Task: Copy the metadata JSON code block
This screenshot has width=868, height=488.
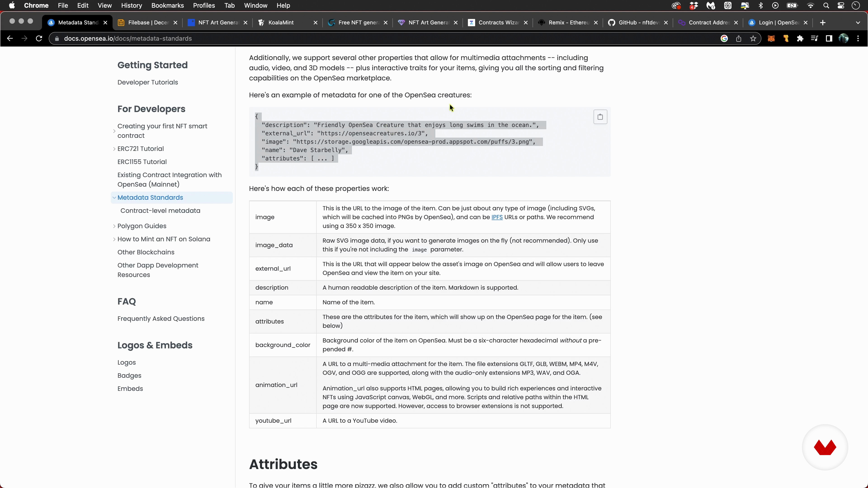Action: point(600,117)
